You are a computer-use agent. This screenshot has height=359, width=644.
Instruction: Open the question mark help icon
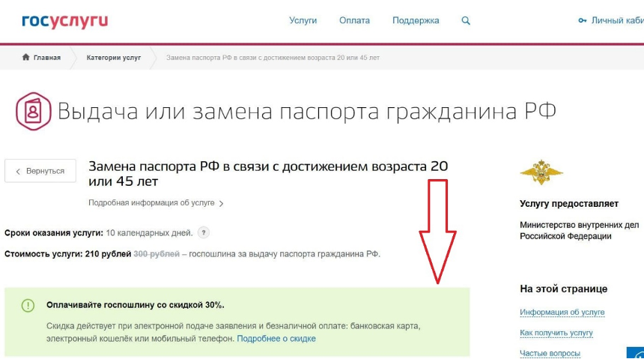[x=203, y=233]
